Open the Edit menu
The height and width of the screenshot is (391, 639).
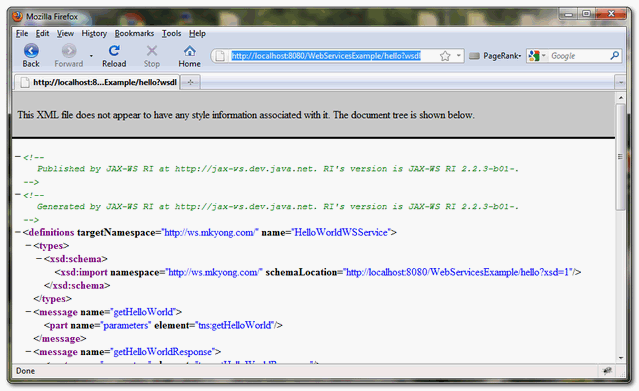click(x=42, y=33)
